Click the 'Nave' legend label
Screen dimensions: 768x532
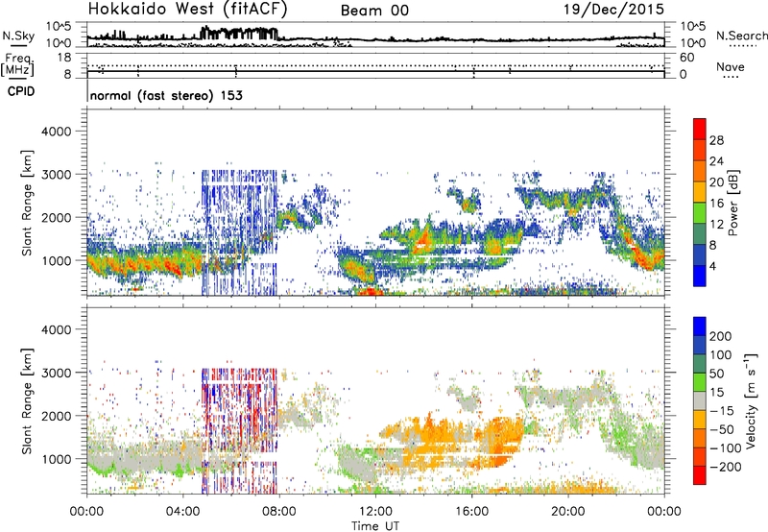pyautogui.click(x=731, y=67)
